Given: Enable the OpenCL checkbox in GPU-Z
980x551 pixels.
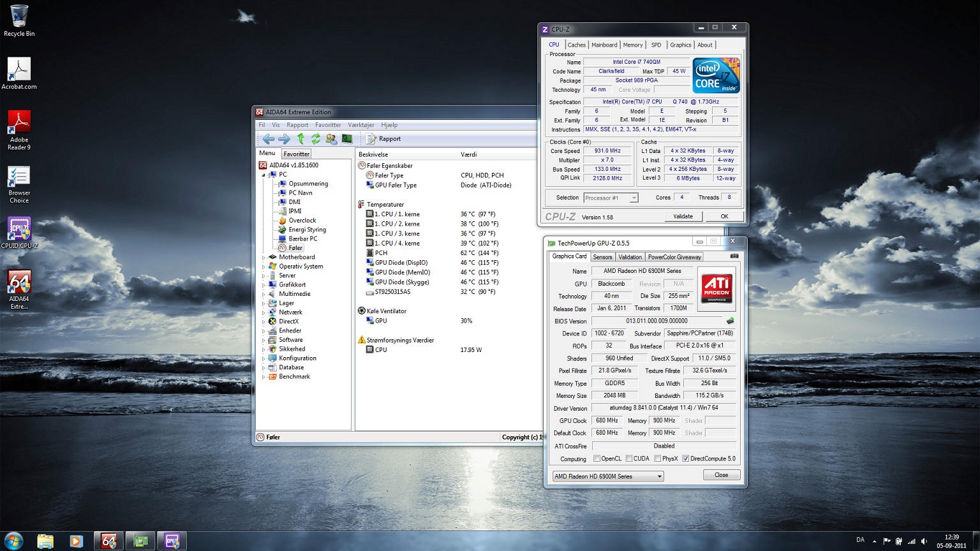Looking at the screenshot, I should (597, 459).
